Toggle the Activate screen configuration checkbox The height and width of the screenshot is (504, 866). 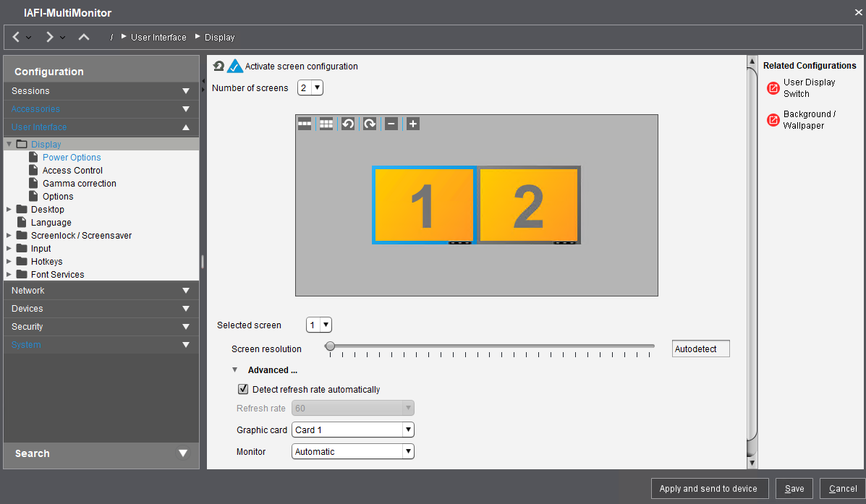pos(235,67)
